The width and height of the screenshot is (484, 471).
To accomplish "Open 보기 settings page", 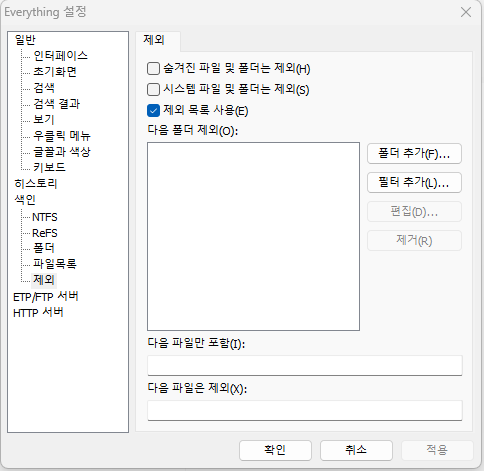I will (43, 119).
